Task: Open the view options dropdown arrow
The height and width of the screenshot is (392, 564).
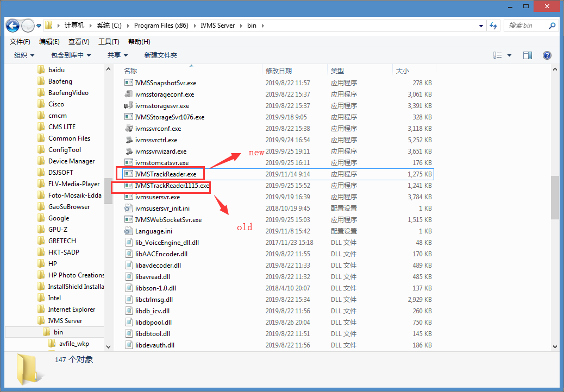Action: click(509, 55)
